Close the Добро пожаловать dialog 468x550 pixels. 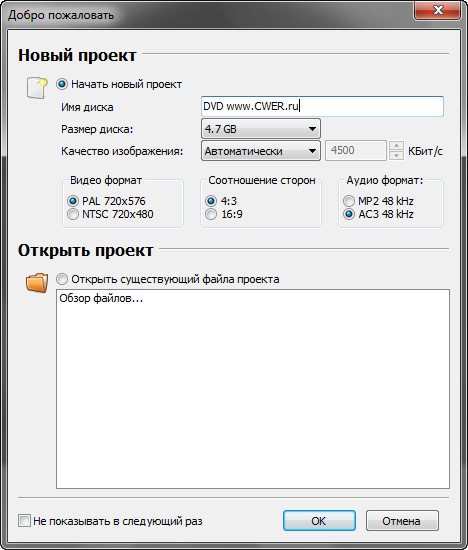(437, 10)
